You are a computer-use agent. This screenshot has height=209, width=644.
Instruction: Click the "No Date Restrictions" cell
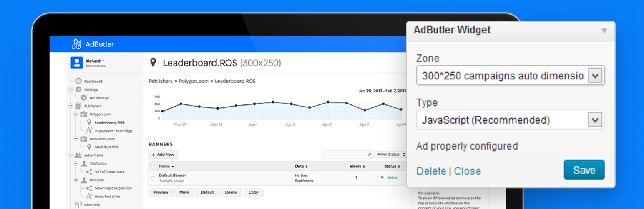coord(304,178)
